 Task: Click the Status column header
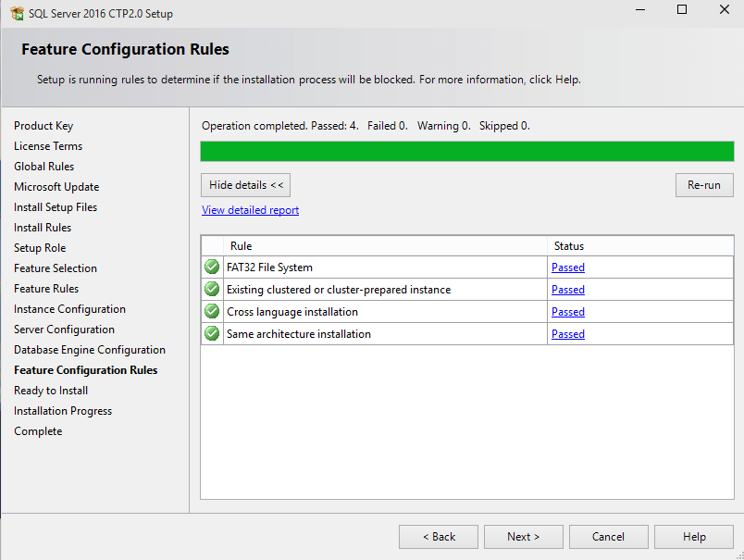coord(640,246)
